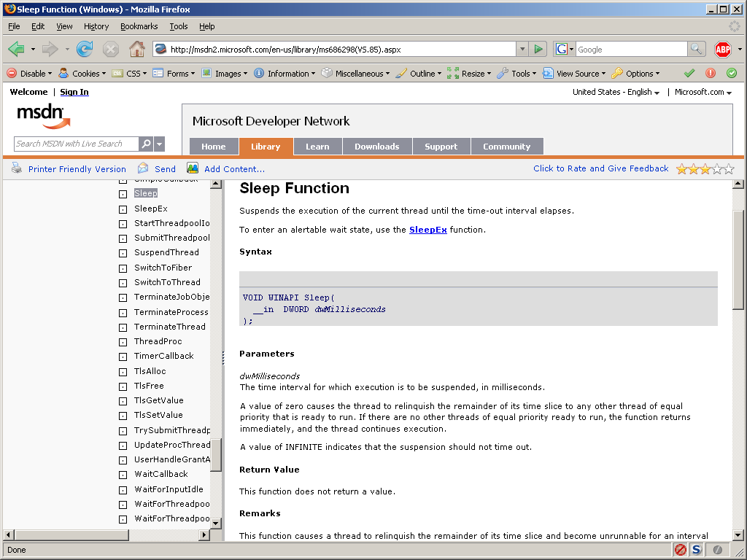Click in the Search MSDN with Live Search field
This screenshot has height=560, width=747.
tap(76, 144)
